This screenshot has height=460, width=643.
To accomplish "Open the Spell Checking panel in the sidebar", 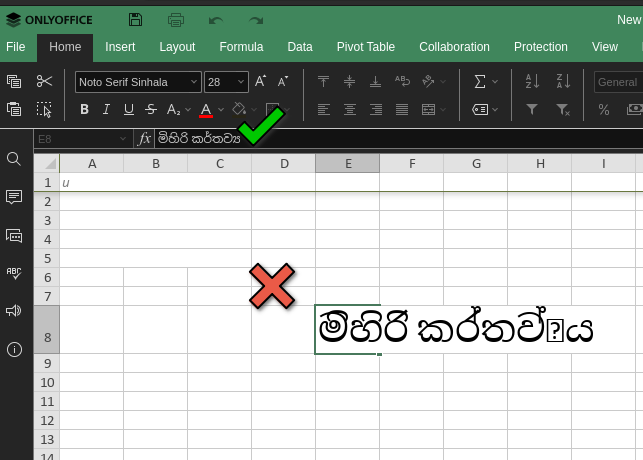I will tap(14, 273).
